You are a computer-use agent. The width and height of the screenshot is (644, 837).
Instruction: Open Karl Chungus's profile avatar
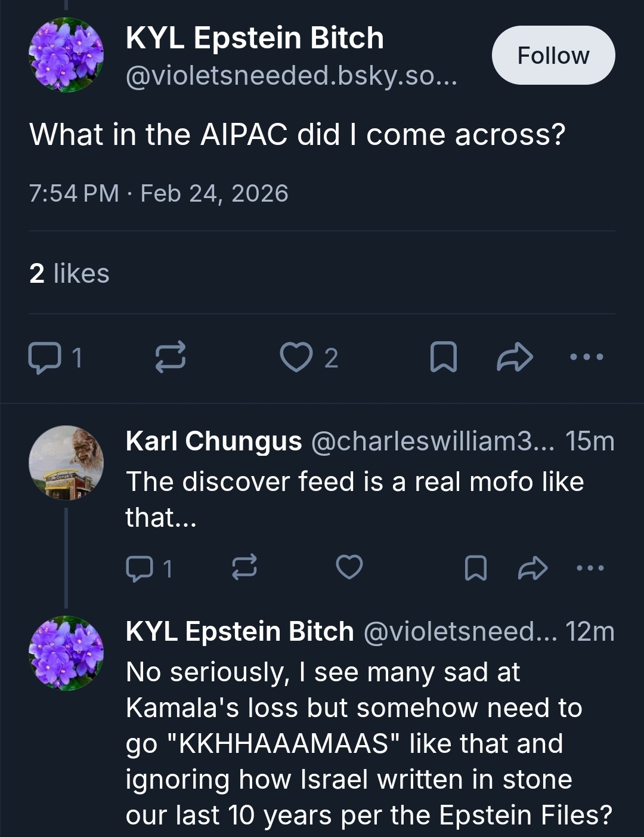click(66, 462)
